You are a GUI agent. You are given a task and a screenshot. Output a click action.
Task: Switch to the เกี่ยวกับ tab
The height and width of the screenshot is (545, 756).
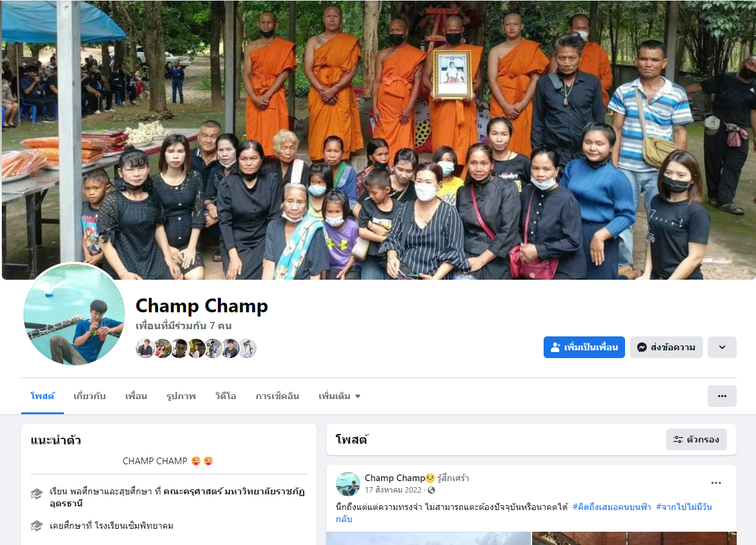click(89, 396)
